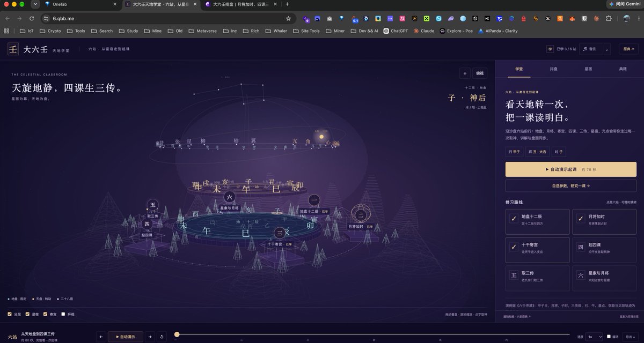Open the 导出 export menu
Screen dimensions: 644x343
[x=630, y=337]
